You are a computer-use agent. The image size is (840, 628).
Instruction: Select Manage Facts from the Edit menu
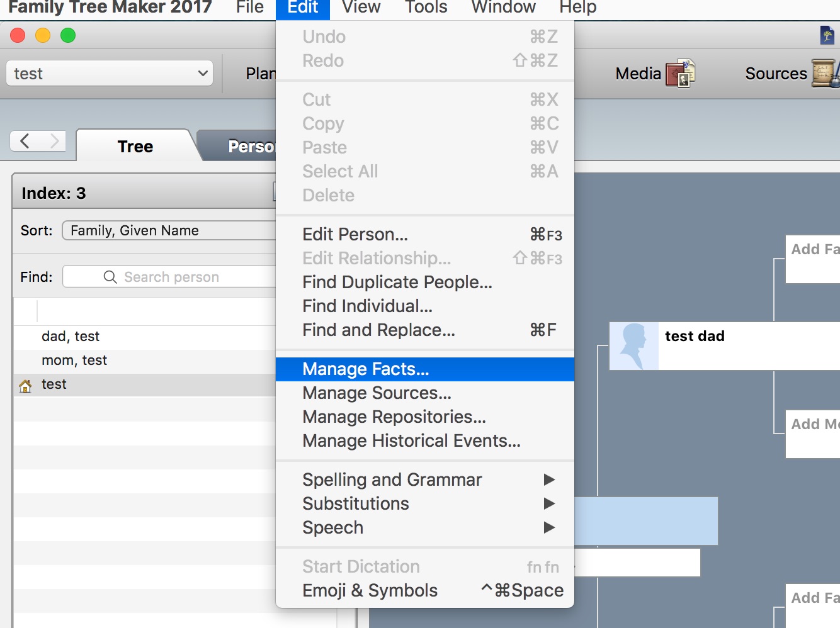365,369
